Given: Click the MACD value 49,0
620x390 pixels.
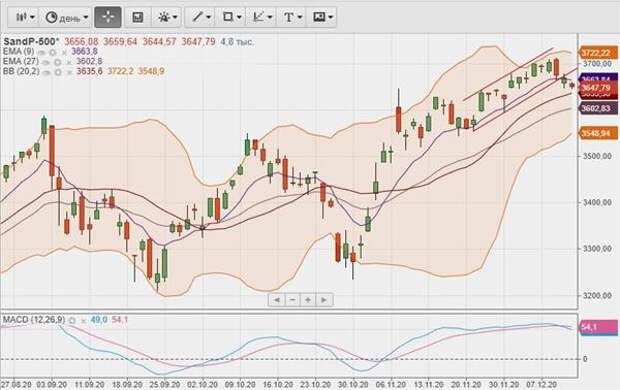Looking at the screenshot, I should click(99, 320).
